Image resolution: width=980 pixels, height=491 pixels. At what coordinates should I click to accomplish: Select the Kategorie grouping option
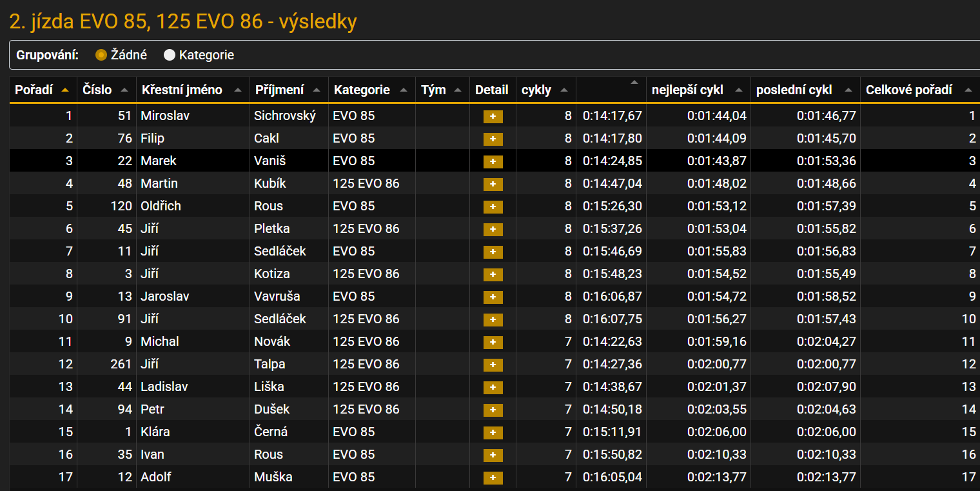click(x=170, y=55)
